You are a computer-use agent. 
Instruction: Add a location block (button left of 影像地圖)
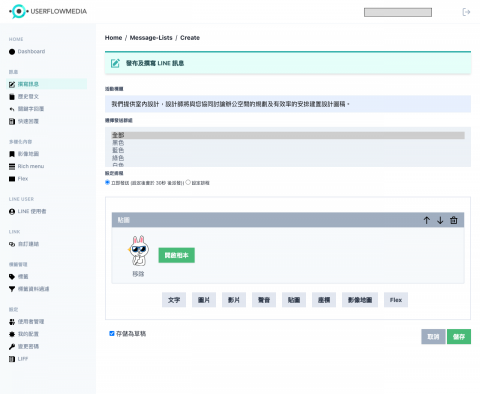pyautogui.click(x=324, y=300)
